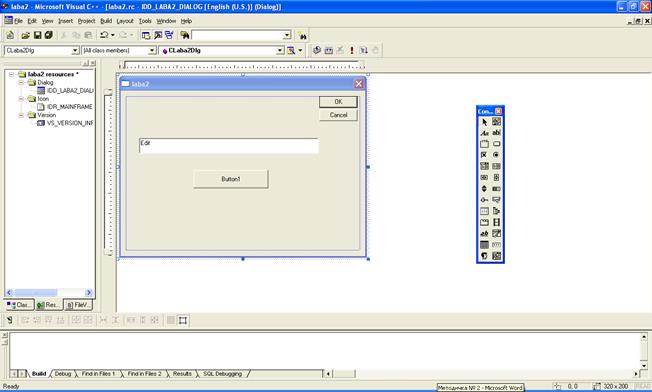Select the Radio Button control tool
The width and height of the screenshot is (652, 392).
click(x=496, y=155)
